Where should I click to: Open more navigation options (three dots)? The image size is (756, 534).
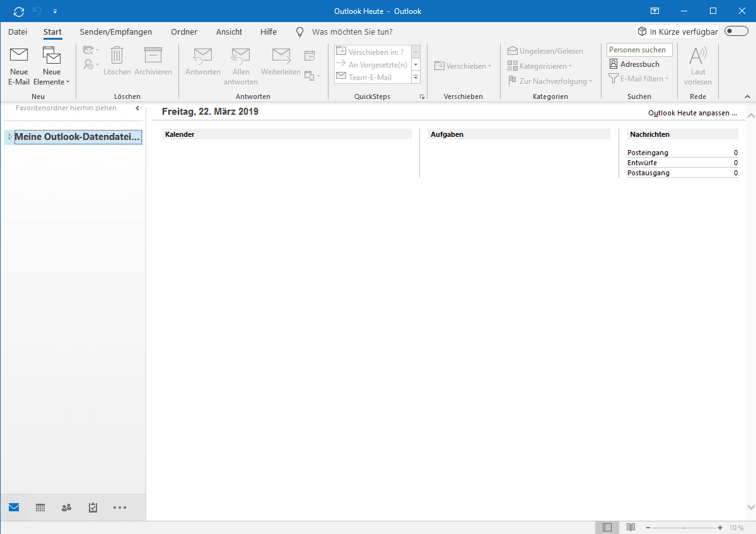[x=120, y=508]
